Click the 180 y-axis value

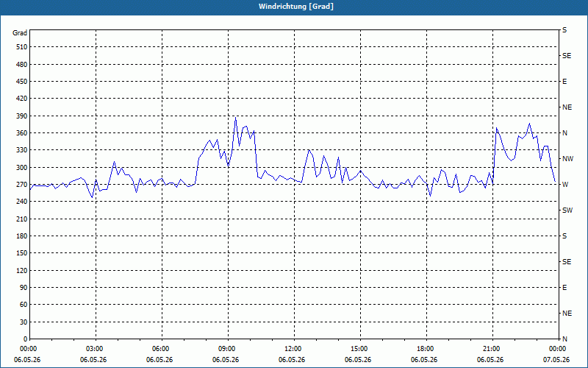tap(21, 236)
